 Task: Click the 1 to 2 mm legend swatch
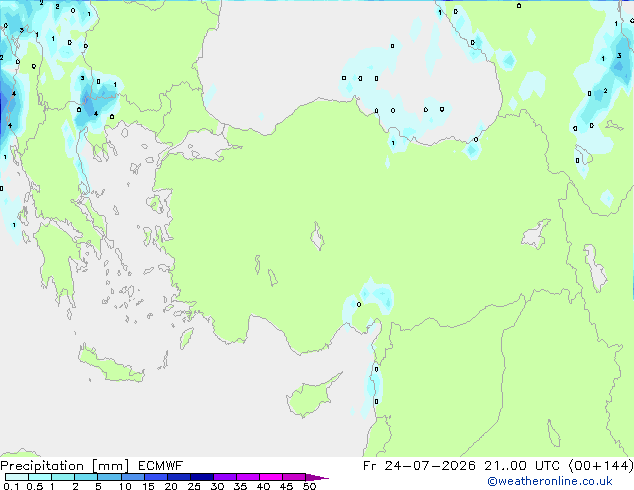point(63,477)
